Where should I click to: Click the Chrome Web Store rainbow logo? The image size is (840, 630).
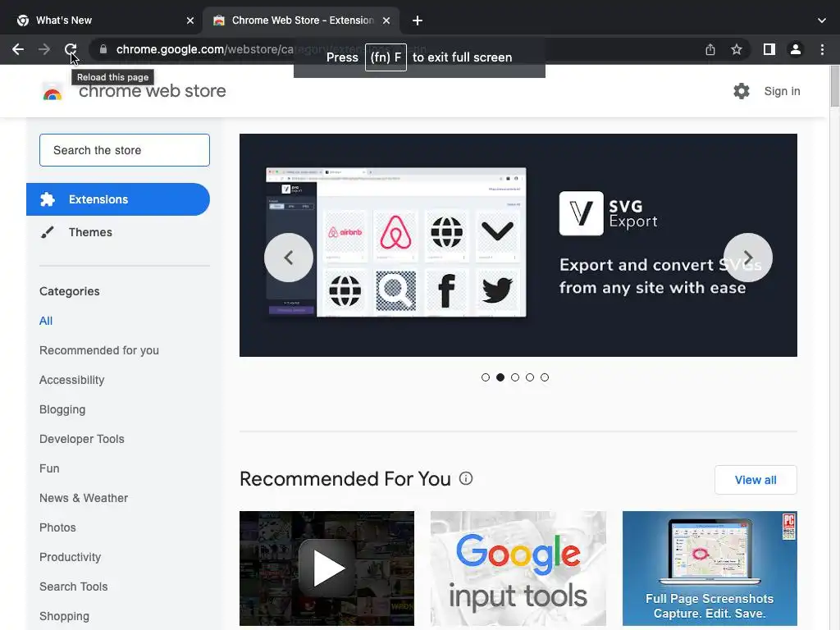point(52,92)
